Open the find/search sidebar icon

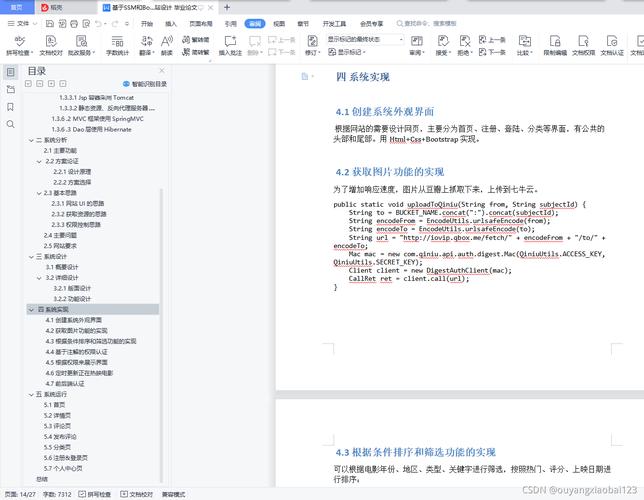click(x=11, y=124)
